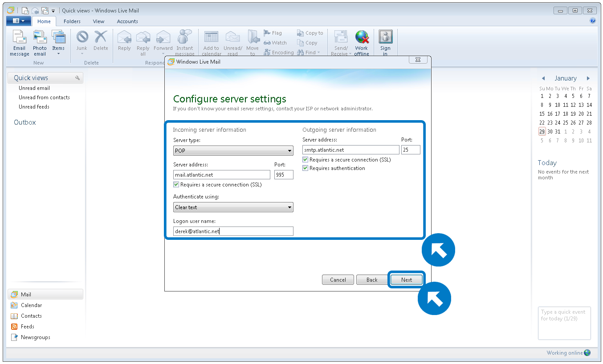This screenshot has height=364, width=603.
Task: Click the quick event entry box
Action: (x=564, y=323)
